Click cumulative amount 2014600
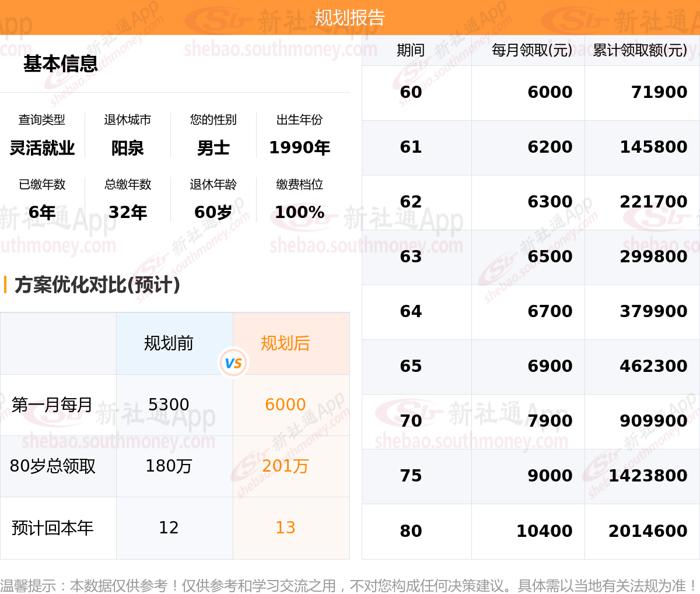 pyautogui.click(x=648, y=531)
